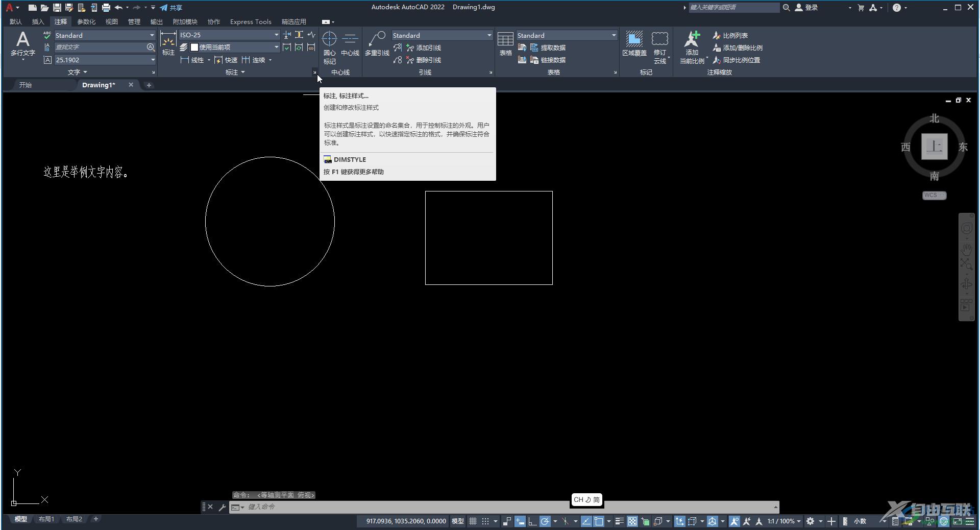Image resolution: width=980 pixels, height=530 pixels.
Task: Click the Undo arrow icon
Action: (118, 8)
